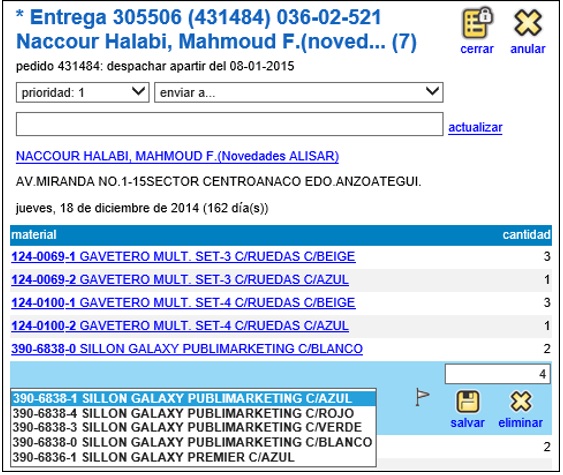Click the eliminar X icon

coord(520,401)
